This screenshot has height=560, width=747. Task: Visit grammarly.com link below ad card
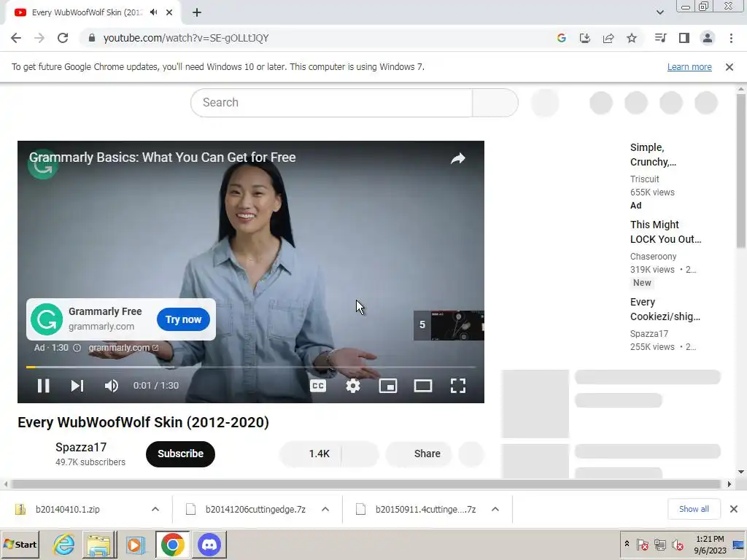(123, 348)
